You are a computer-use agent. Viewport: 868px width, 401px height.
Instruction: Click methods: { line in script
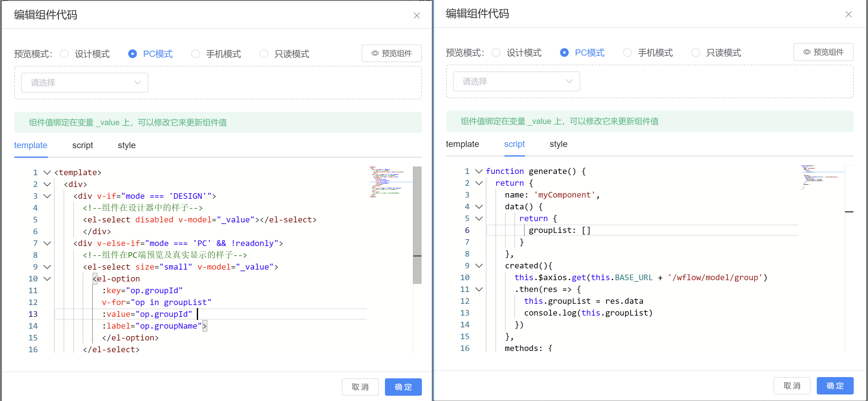(528, 349)
